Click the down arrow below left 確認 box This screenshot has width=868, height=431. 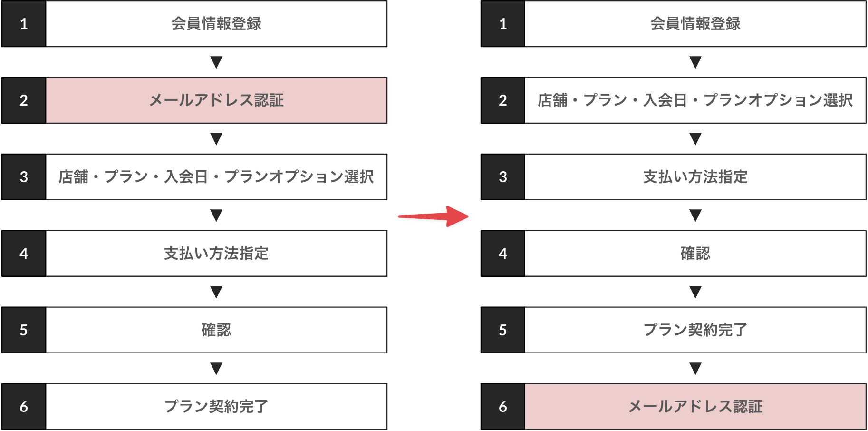click(216, 369)
